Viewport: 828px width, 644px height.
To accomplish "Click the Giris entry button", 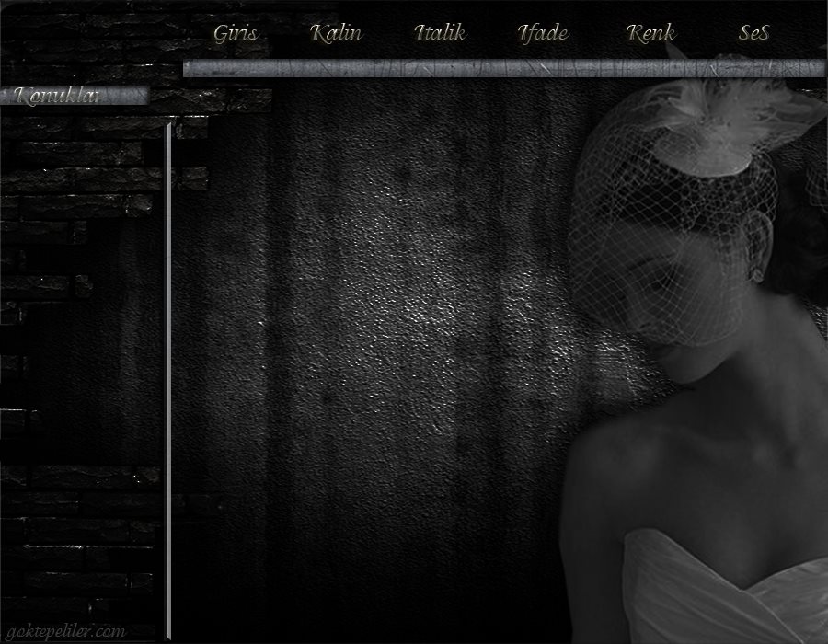I will (x=236, y=33).
